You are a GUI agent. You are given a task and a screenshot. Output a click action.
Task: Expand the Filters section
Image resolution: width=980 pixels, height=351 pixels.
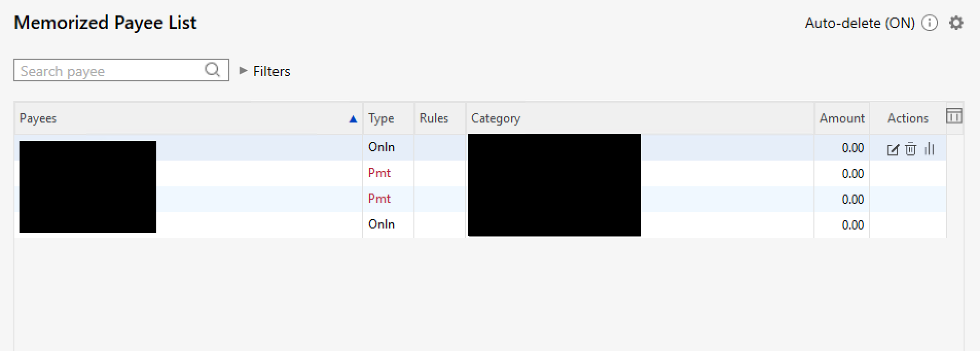[265, 71]
